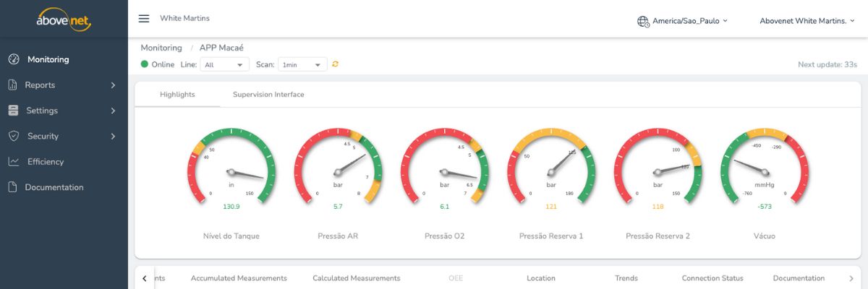The image size is (868, 289).
Task: Open the Documentation tab in bottom bar
Action: click(x=799, y=278)
